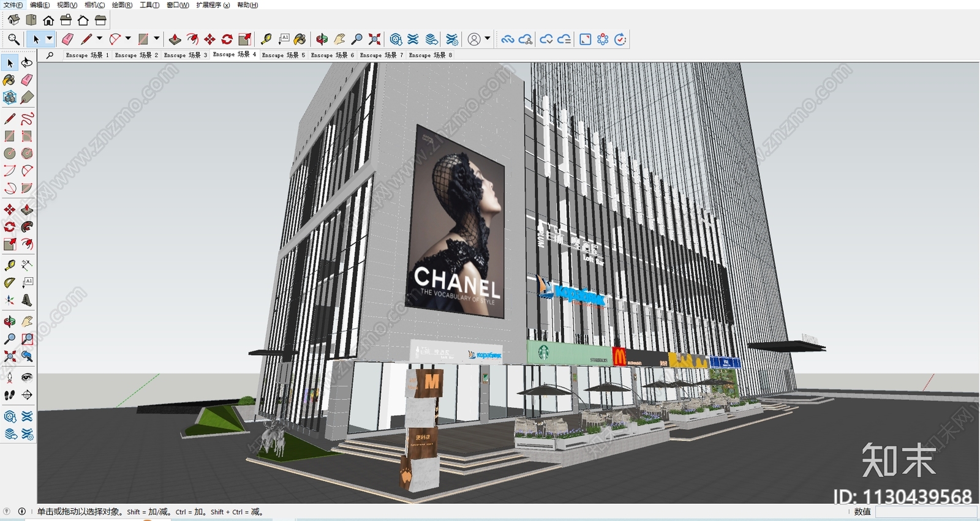This screenshot has height=521, width=980.
Task: Switch to Enscape 场景 3 tab
Action: [x=185, y=55]
